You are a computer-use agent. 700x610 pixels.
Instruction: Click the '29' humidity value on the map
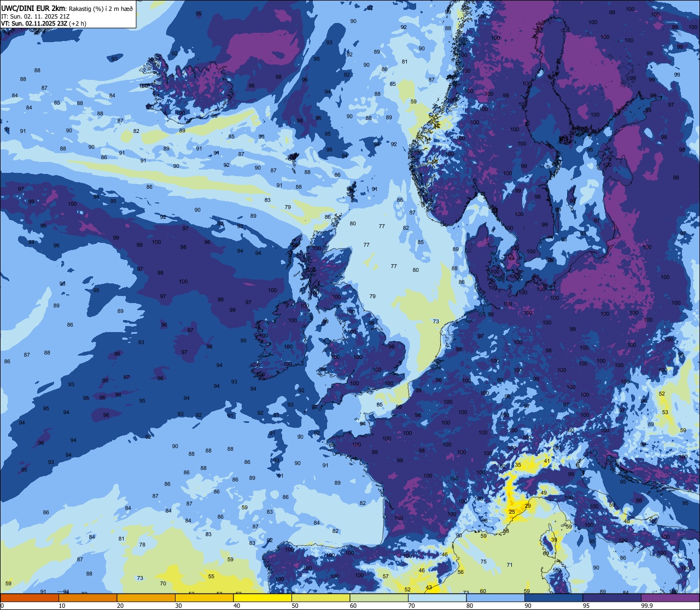click(528, 506)
